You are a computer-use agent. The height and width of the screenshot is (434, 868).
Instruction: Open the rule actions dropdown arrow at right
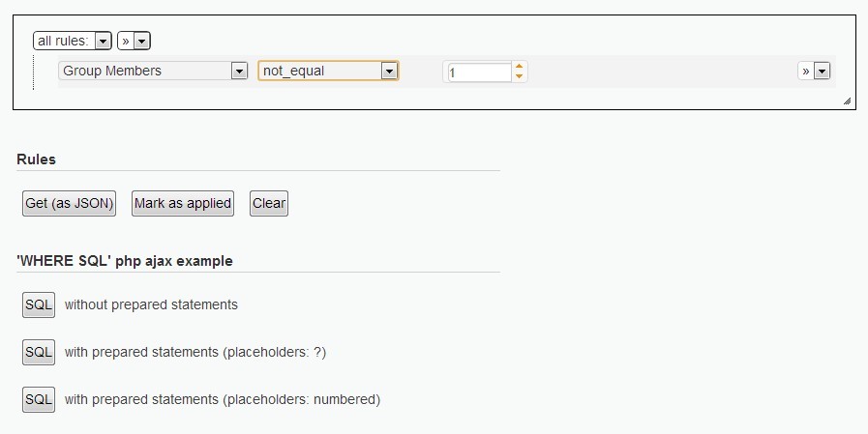point(823,72)
